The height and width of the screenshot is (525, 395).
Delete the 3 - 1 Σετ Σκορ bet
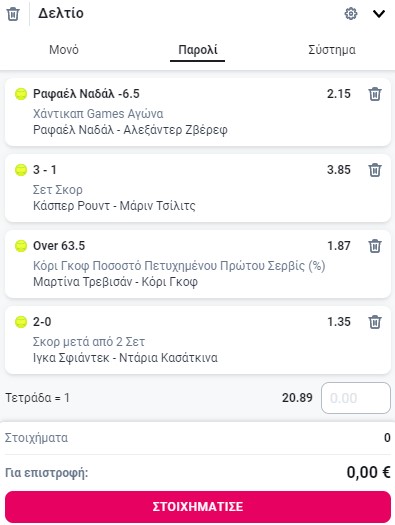pyautogui.click(x=375, y=170)
